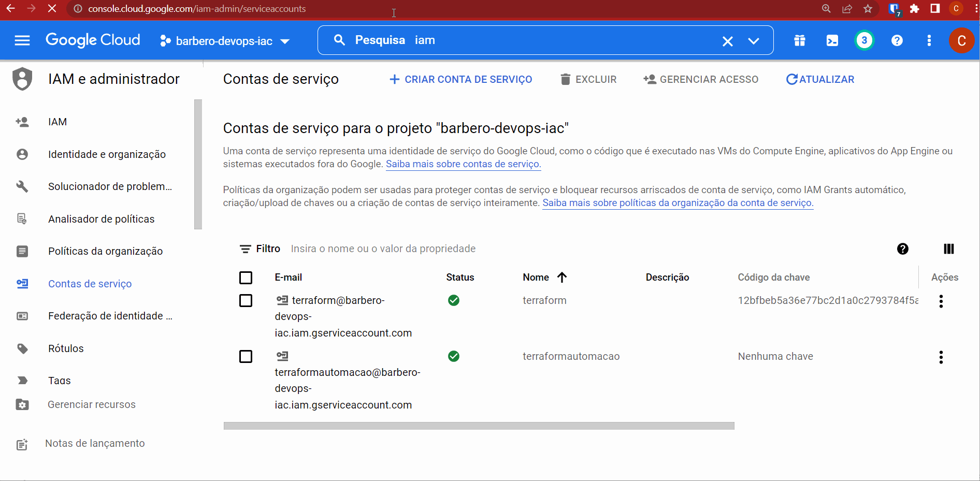The height and width of the screenshot is (481, 980).
Task: Stop page loading with browser X
Action: [52, 9]
